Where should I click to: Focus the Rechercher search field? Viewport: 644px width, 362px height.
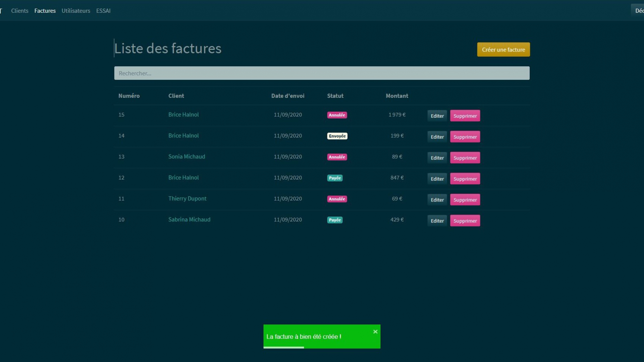[322, 73]
